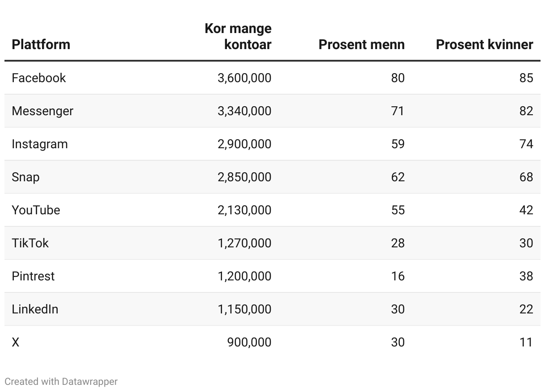Viewport: 545px width, 392px height.
Task: Select YouTube's 2,130,000 accounts cell
Action: [244, 210]
